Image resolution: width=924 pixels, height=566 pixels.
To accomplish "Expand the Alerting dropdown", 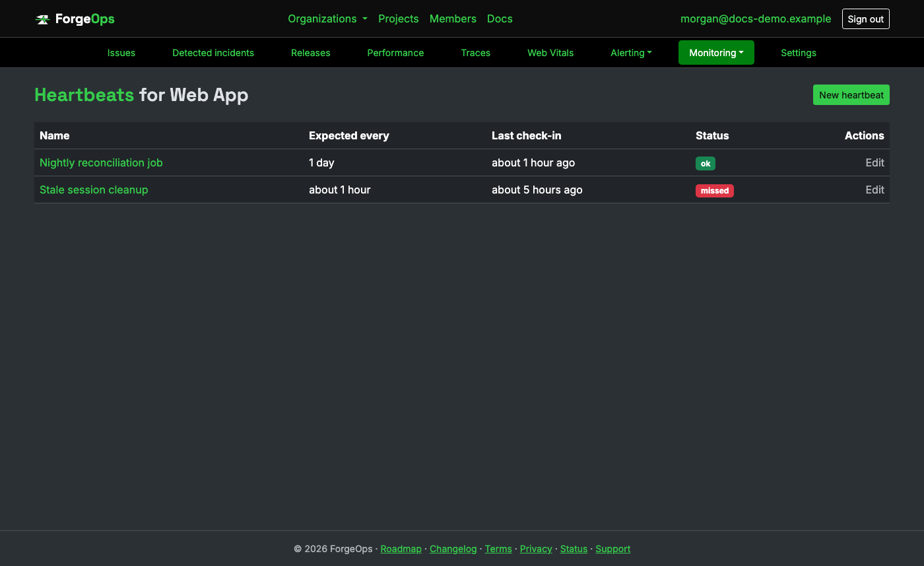I will coord(631,53).
